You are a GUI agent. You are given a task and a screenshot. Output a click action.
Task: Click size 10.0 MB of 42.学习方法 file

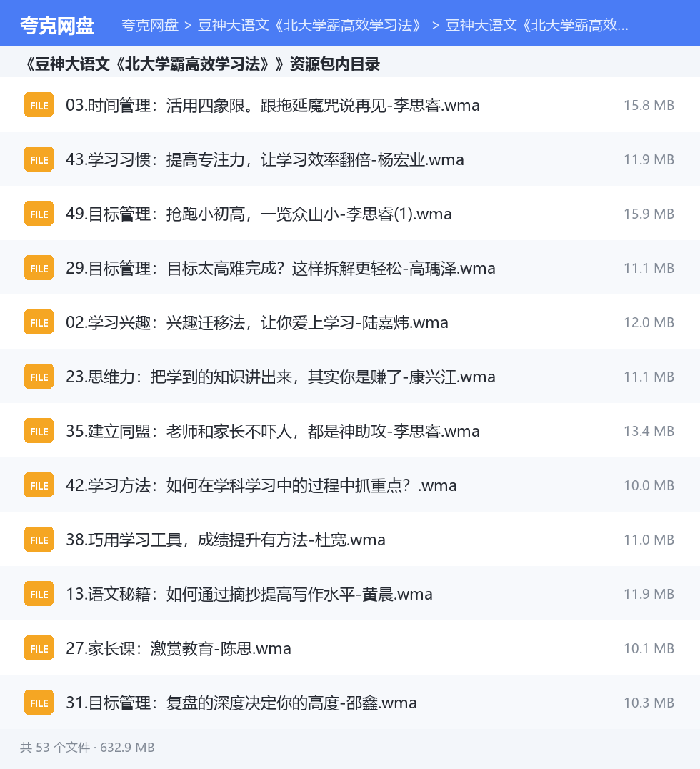tap(649, 485)
